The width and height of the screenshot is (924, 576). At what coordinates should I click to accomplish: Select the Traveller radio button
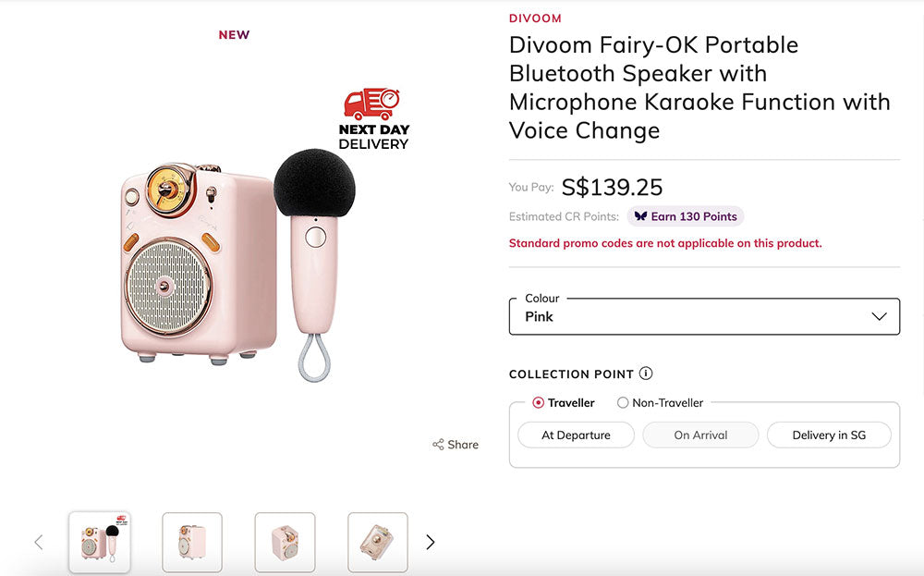539,403
